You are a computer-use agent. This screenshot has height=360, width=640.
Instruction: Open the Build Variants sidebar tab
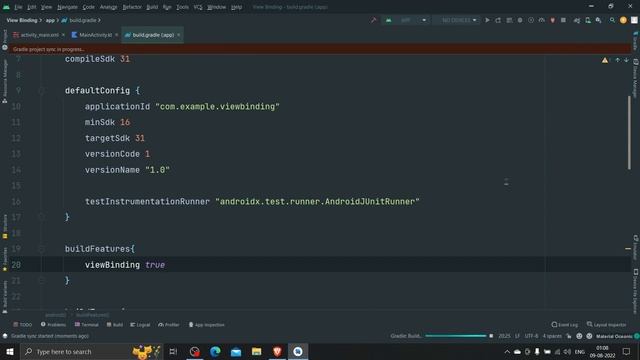[x=5, y=296]
